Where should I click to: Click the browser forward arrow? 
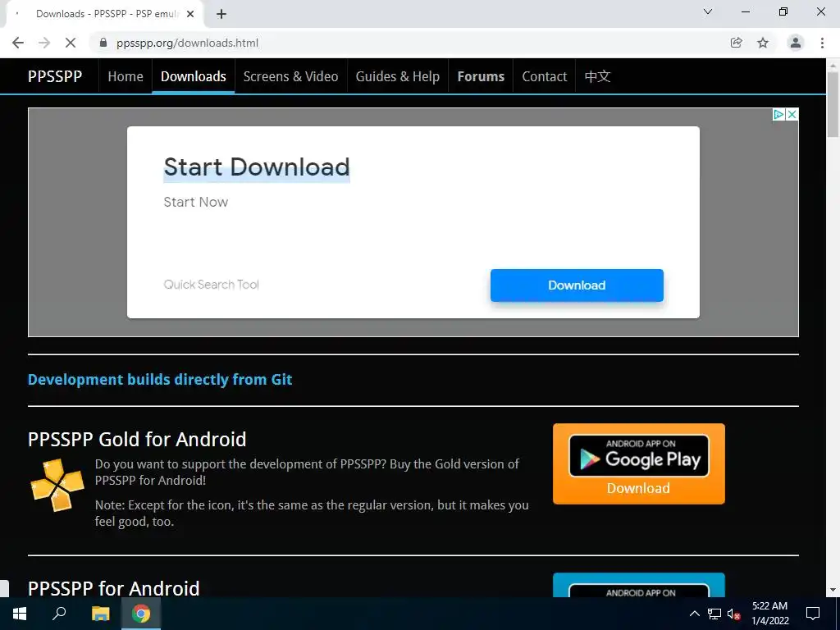tap(44, 43)
